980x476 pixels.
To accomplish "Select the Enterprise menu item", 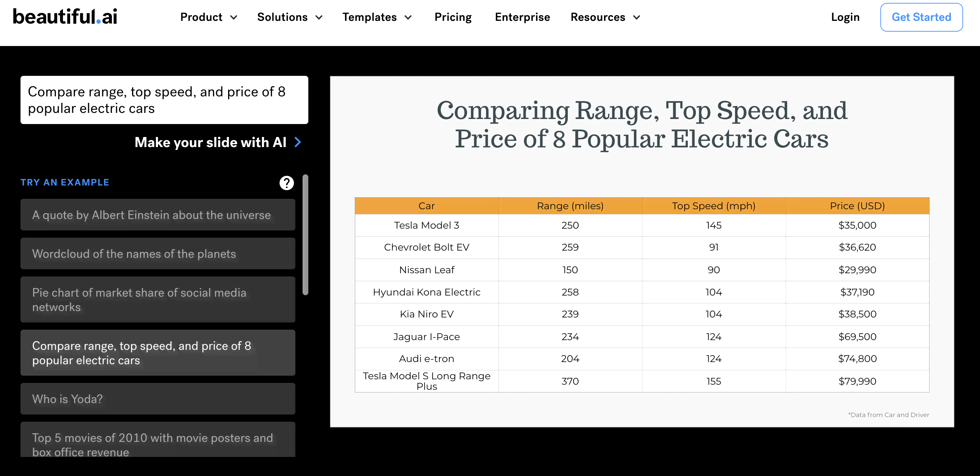I will (522, 17).
